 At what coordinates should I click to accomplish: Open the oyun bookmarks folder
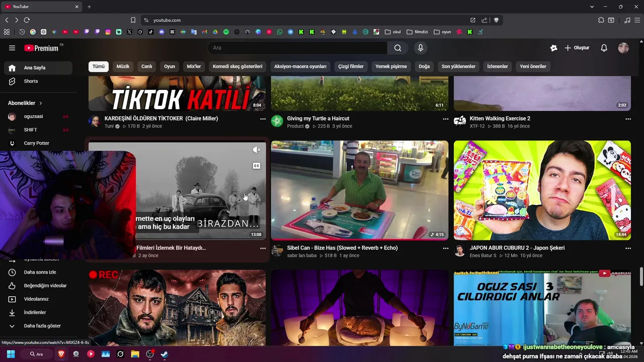443,32
